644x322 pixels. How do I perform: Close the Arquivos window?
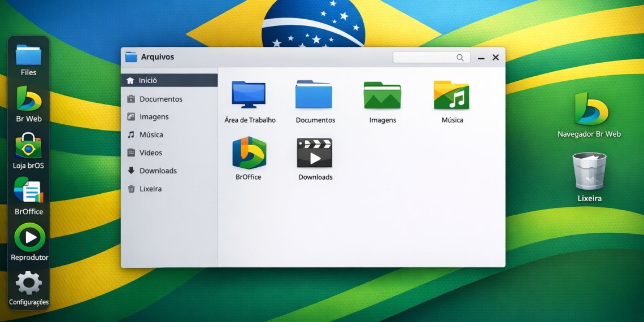coord(496,58)
